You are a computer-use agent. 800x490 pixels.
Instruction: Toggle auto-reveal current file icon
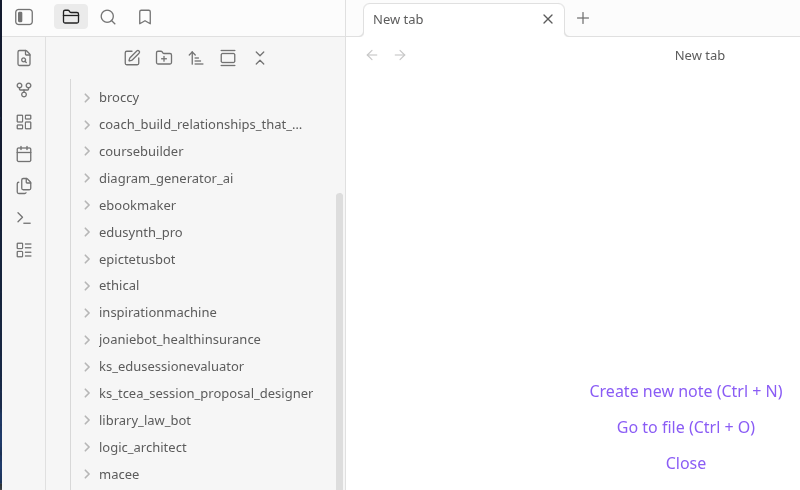tap(228, 58)
